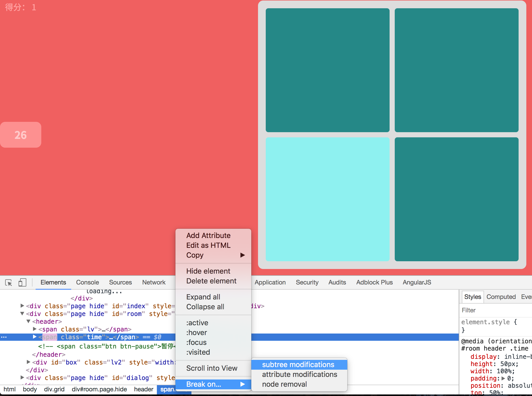The width and height of the screenshot is (532, 396).
Task: Select attribute modifications from submenu
Action: coord(299,374)
